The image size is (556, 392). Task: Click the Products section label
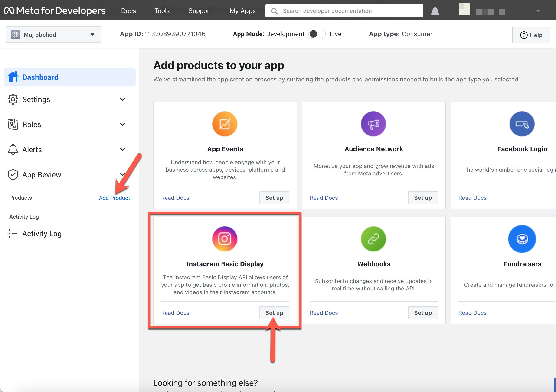pyautogui.click(x=21, y=198)
